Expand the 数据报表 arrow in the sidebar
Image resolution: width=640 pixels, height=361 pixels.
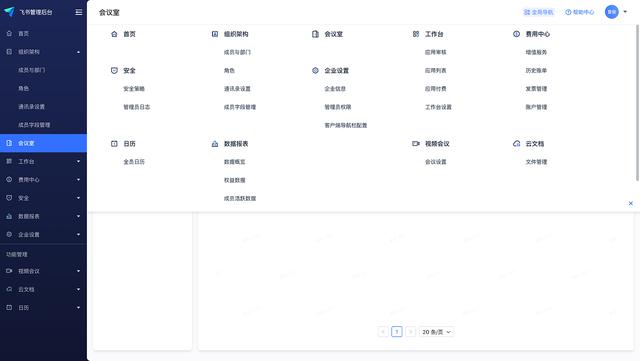coord(78,216)
